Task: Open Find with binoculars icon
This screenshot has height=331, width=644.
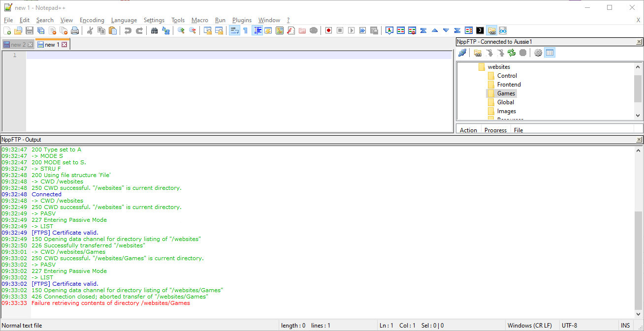Action: (x=155, y=30)
